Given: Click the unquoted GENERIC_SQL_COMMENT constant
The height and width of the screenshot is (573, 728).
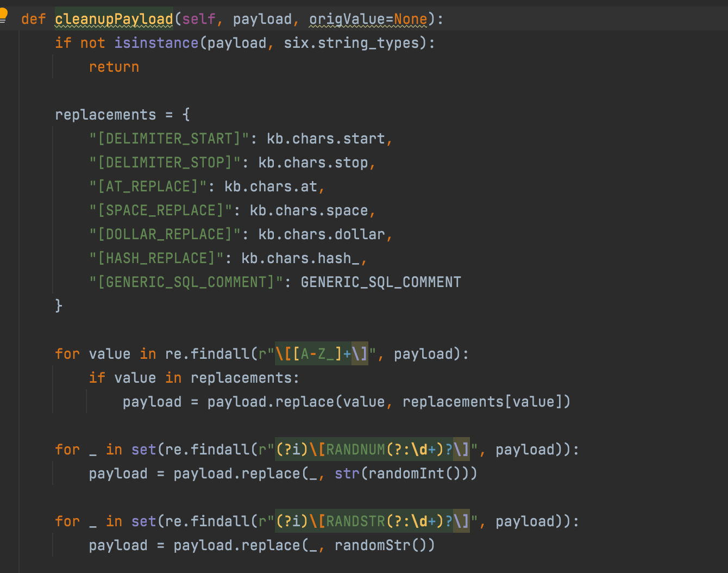Looking at the screenshot, I should pyautogui.click(x=380, y=283).
